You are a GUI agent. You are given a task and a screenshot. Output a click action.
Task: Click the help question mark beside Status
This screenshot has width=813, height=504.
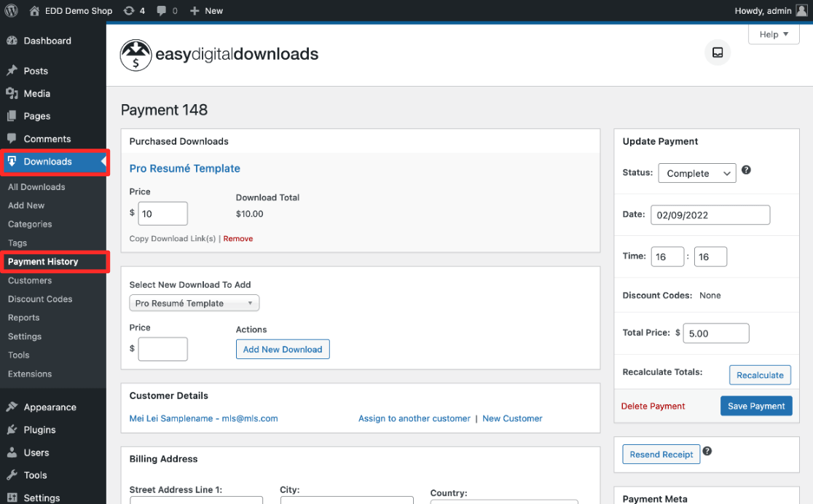(x=746, y=170)
